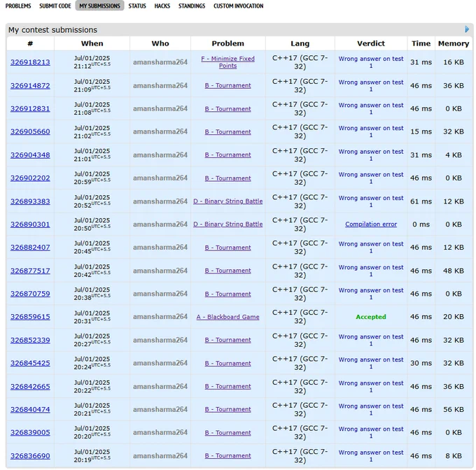Image resolution: width=476 pixels, height=470 pixels.
Task: Open submission 326912831
Action: [x=30, y=108]
